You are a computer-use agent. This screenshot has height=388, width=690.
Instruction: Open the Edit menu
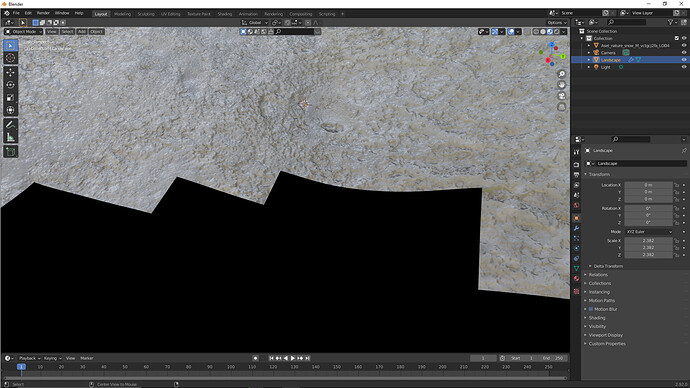(x=28, y=13)
